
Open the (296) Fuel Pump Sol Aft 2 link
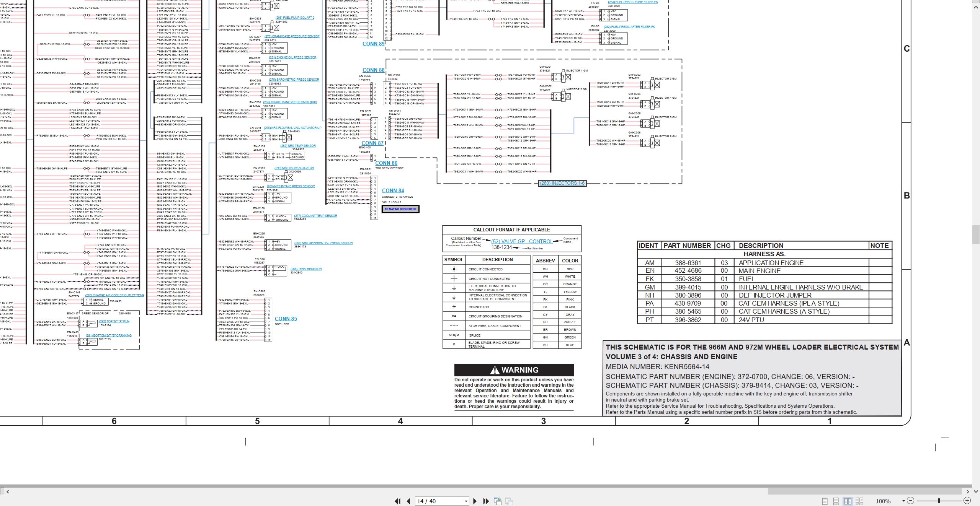coord(295,18)
